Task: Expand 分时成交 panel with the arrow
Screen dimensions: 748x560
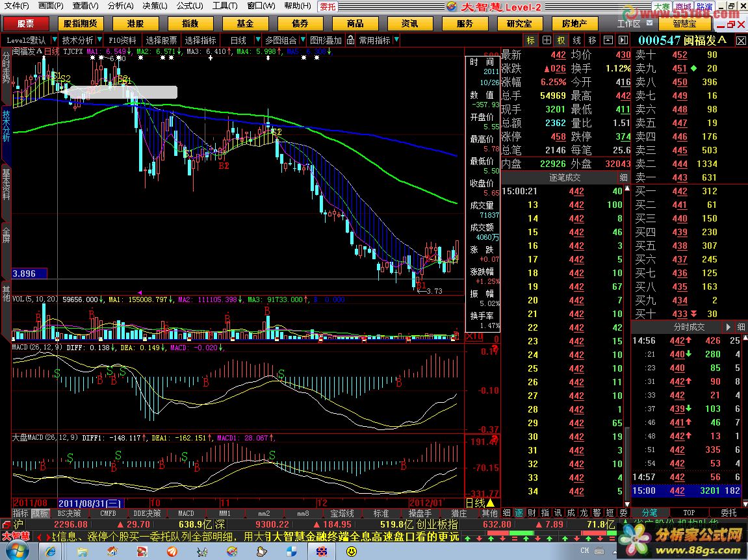Action: pos(728,327)
